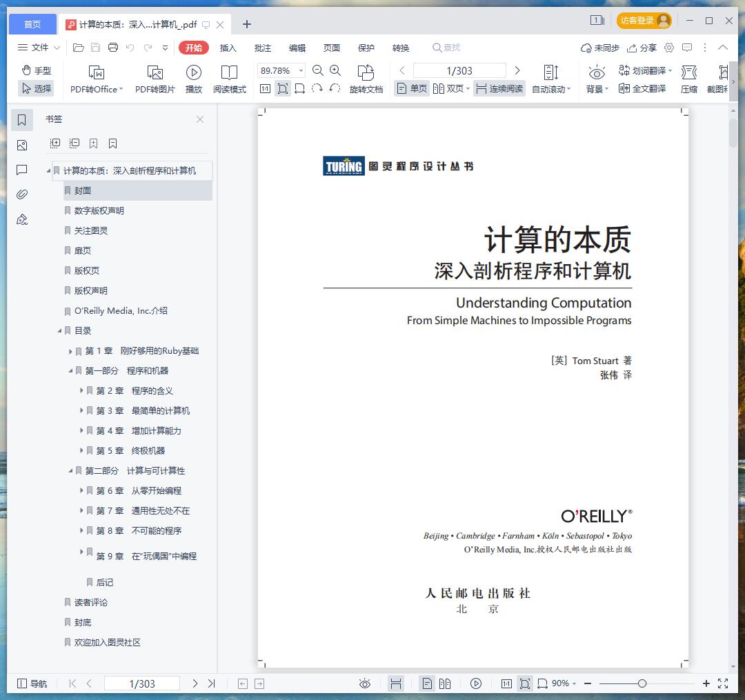The image size is (745, 700).
Task: Click the 分享 share button
Action: coord(642,48)
